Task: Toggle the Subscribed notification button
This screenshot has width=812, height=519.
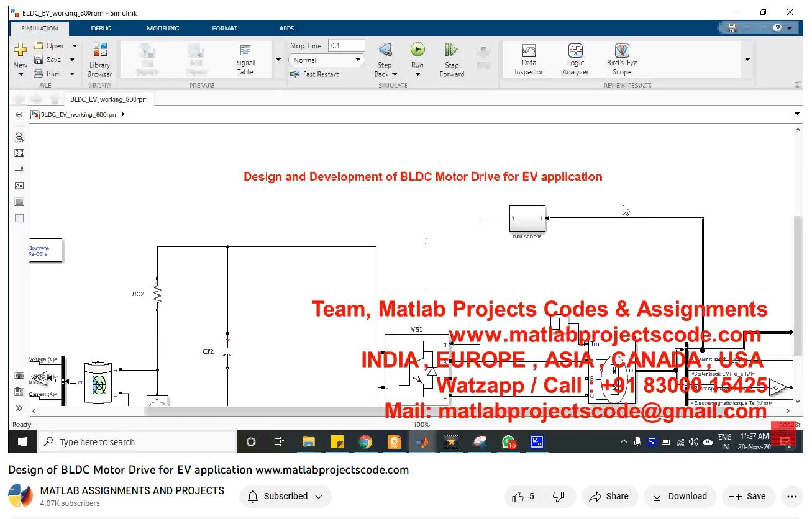Action: [x=286, y=497]
